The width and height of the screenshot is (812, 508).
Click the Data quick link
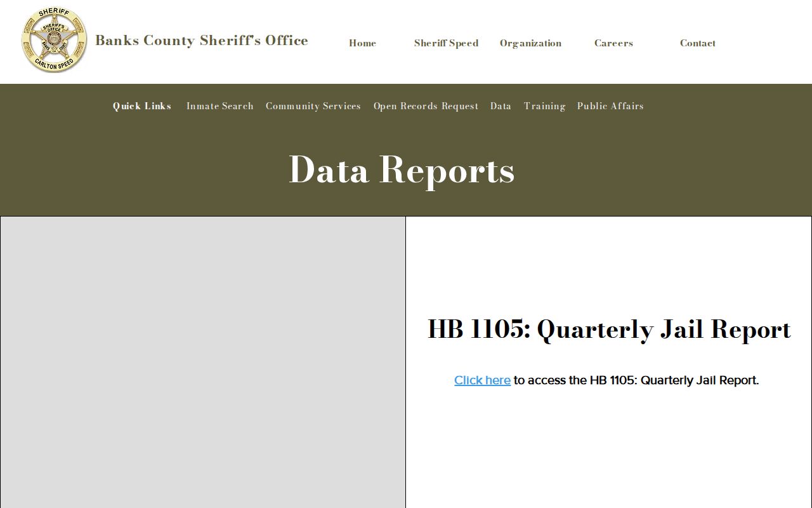[501, 106]
